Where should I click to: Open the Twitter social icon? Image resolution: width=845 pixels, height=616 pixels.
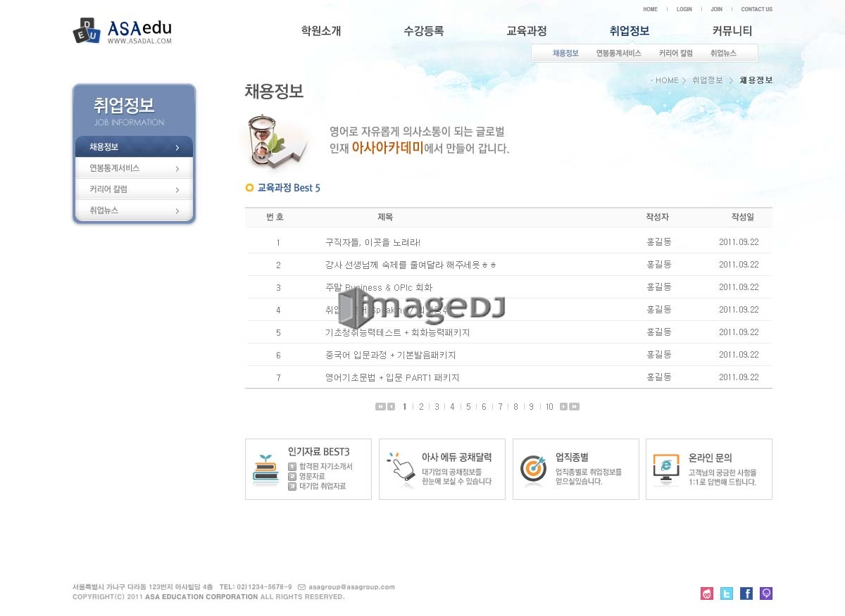click(x=726, y=593)
